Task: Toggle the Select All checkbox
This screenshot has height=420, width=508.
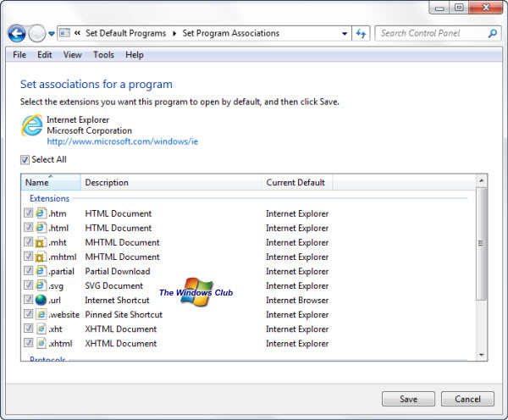Action: (x=25, y=159)
